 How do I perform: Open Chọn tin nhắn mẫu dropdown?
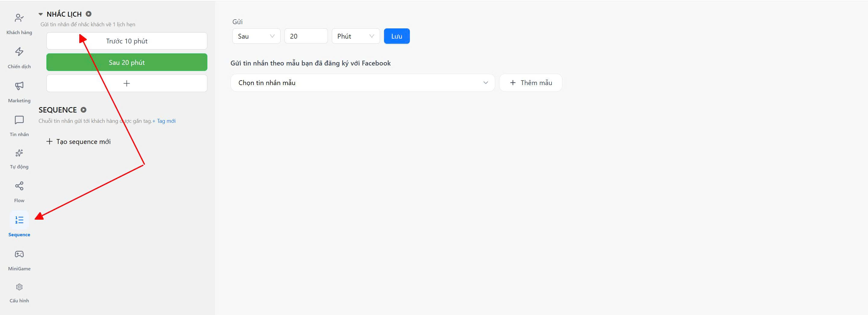pyautogui.click(x=363, y=83)
